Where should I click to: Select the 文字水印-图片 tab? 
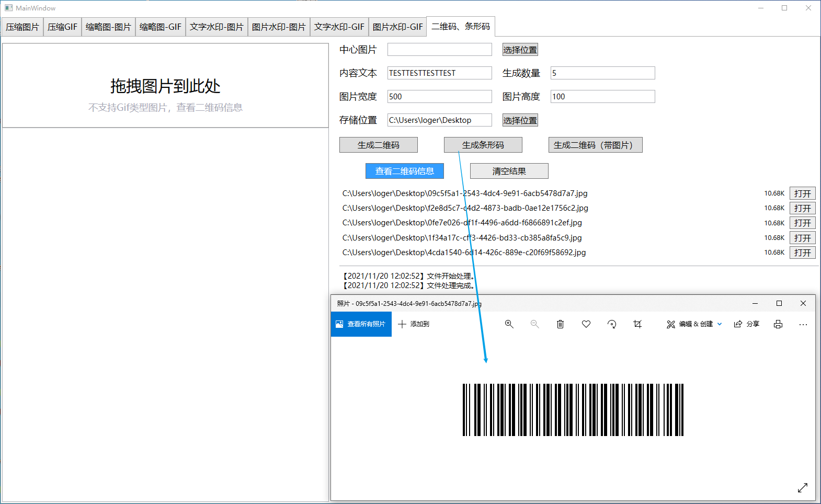click(216, 27)
